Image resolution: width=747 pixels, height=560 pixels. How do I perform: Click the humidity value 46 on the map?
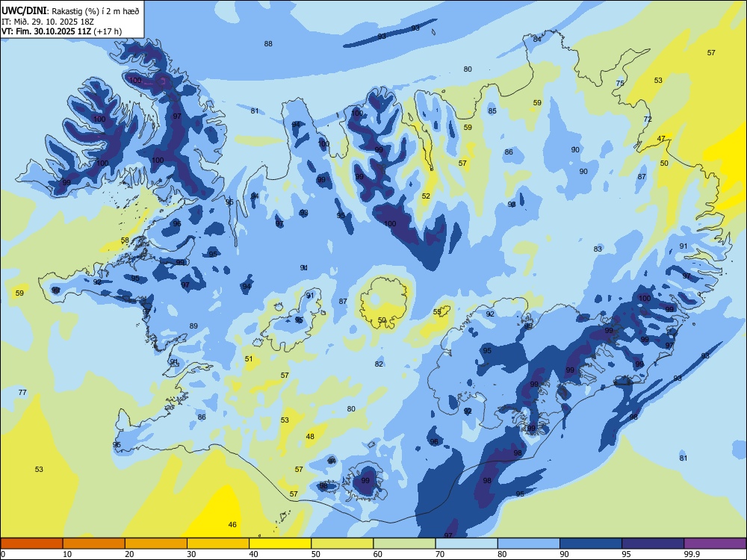coord(232,525)
